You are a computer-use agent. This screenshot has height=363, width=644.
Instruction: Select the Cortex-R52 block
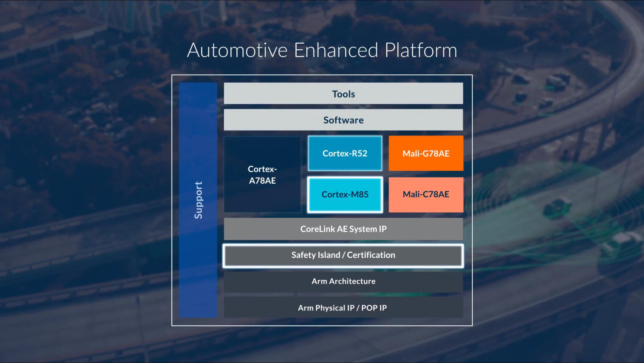(x=345, y=153)
